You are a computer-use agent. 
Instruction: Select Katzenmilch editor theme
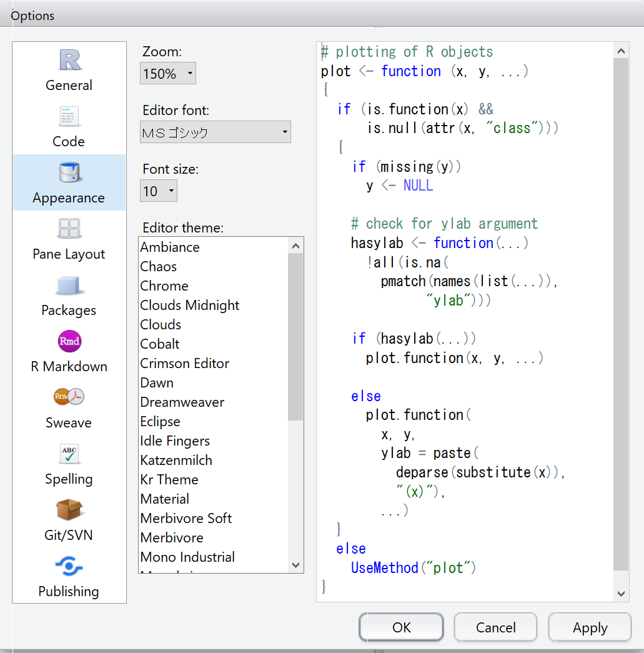tap(213, 460)
